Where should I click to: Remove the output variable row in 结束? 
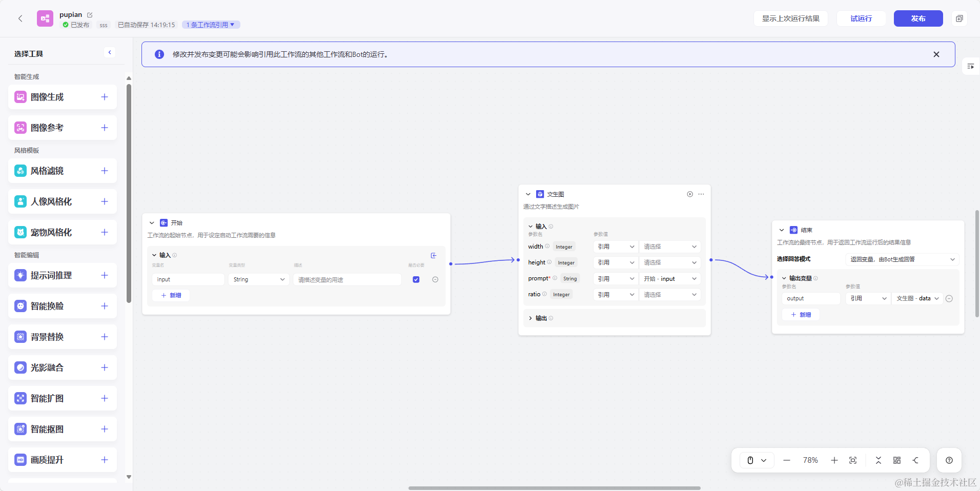coord(949,298)
